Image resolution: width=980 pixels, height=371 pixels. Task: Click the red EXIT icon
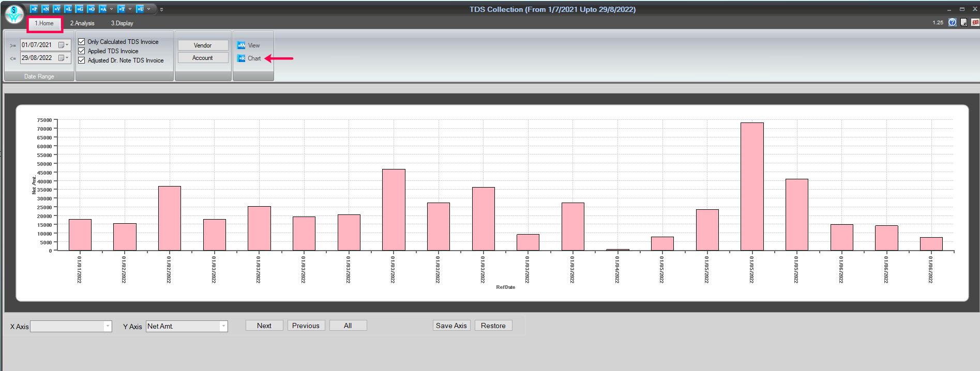coord(975,22)
